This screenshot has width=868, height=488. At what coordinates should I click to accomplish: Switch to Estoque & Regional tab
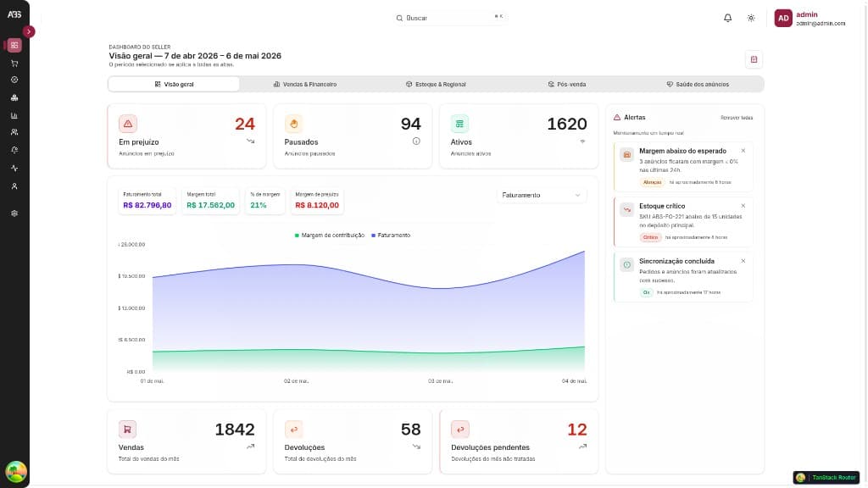[436, 84]
